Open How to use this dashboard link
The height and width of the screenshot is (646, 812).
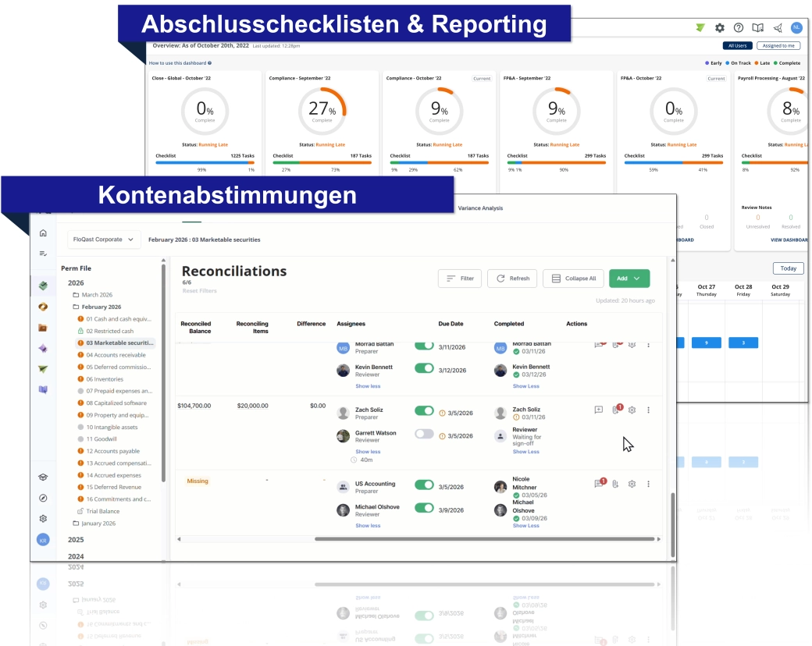(180, 63)
